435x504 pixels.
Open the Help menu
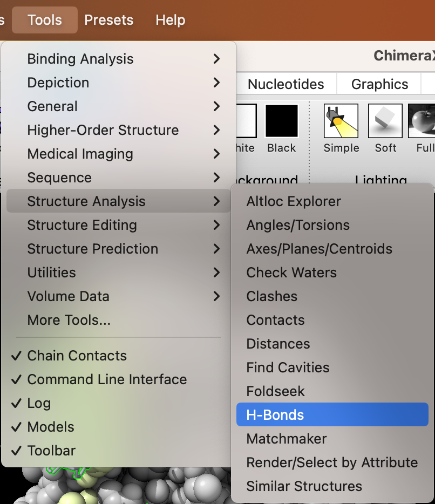(x=171, y=20)
